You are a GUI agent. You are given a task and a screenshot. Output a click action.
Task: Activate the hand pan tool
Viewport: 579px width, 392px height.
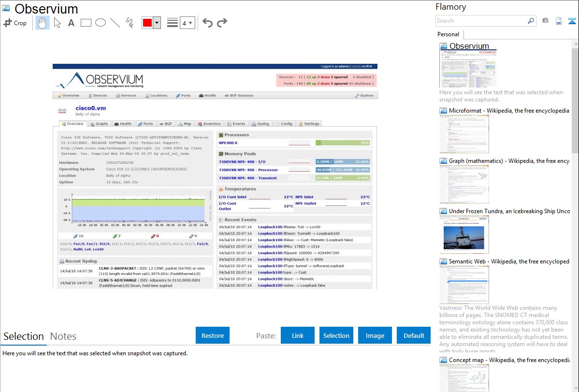click(43, 23)
